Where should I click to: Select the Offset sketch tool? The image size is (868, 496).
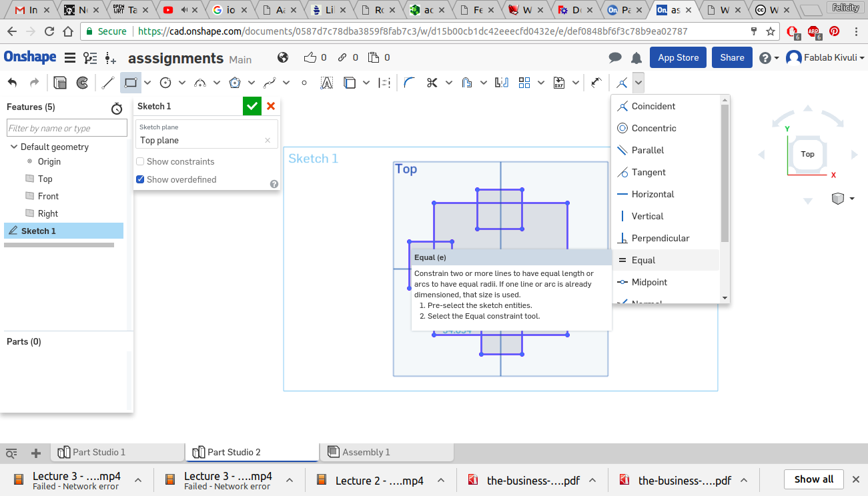[467, 83]
